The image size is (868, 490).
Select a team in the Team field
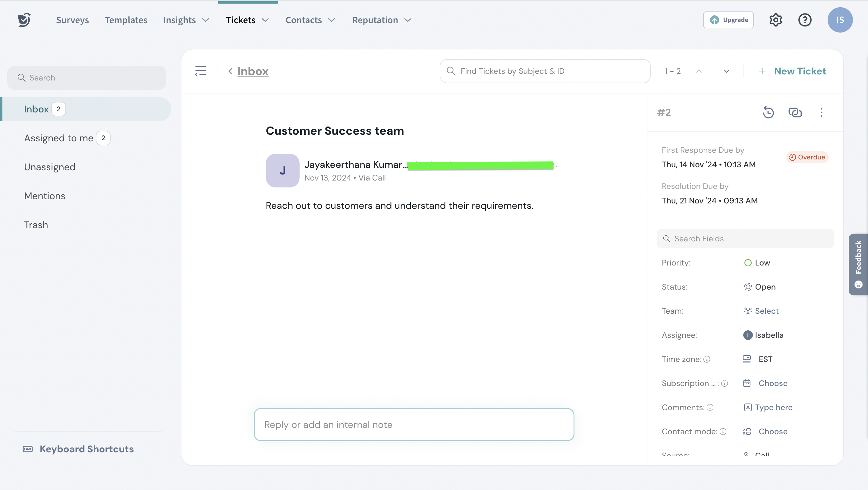766,311
